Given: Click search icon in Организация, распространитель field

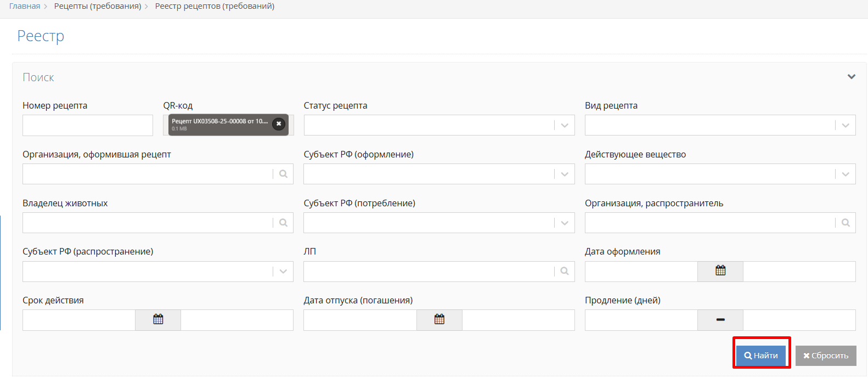Looking at the screenshot, I should 846,223.
